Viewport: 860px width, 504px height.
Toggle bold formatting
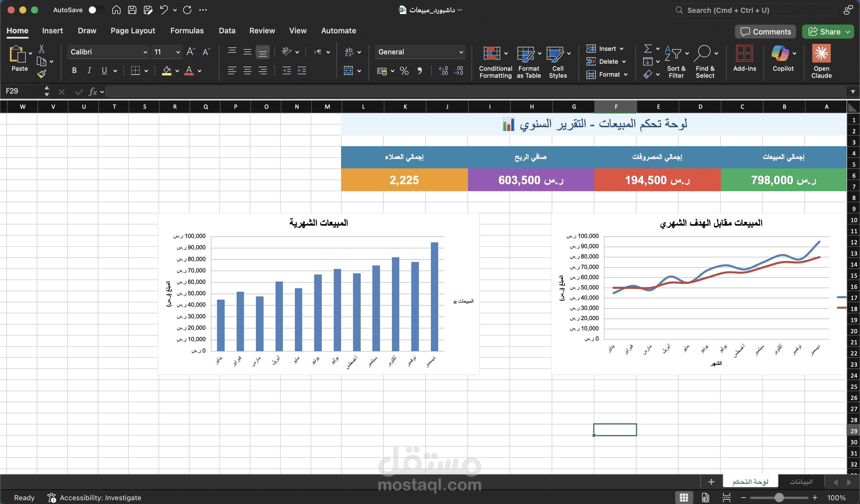74,70
